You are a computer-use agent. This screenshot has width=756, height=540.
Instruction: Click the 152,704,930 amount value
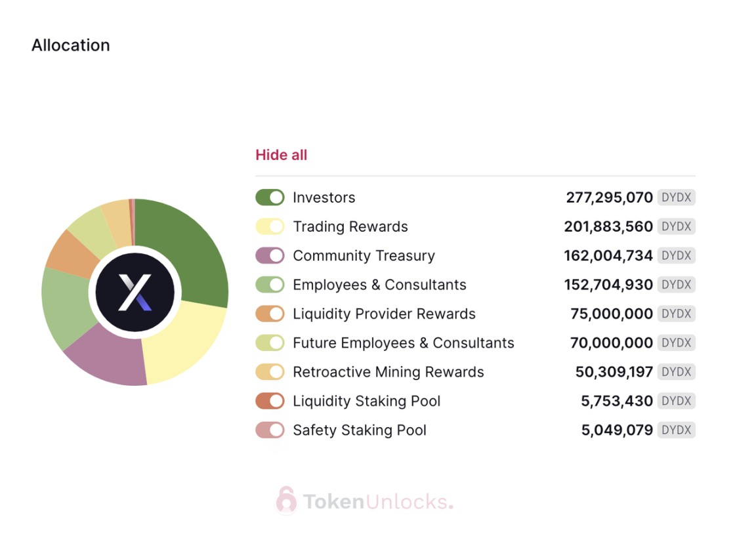tap(608, 285)
